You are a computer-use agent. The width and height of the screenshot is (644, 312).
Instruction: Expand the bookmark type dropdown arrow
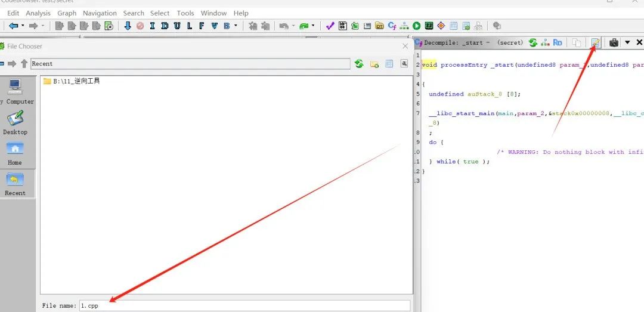(x=236, y=26)
